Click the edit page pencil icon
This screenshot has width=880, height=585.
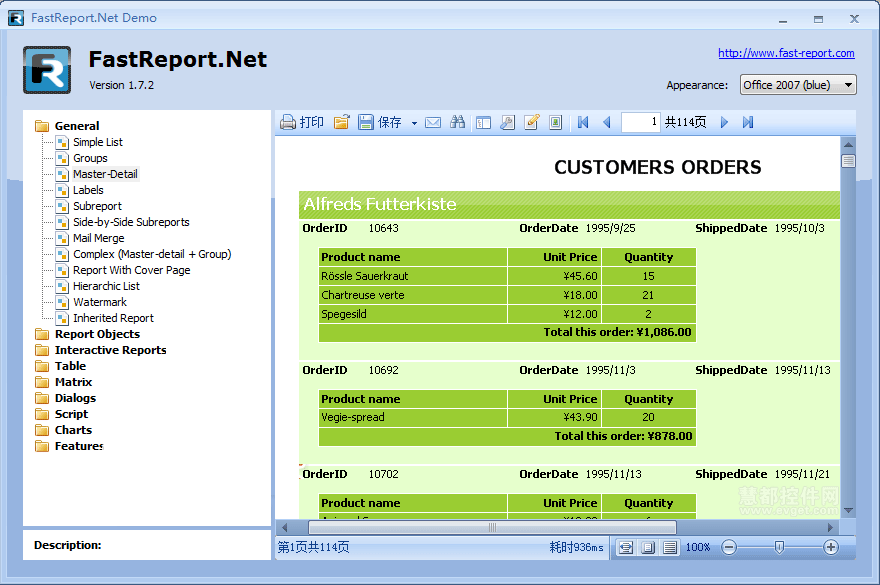(x=531, y=122)
